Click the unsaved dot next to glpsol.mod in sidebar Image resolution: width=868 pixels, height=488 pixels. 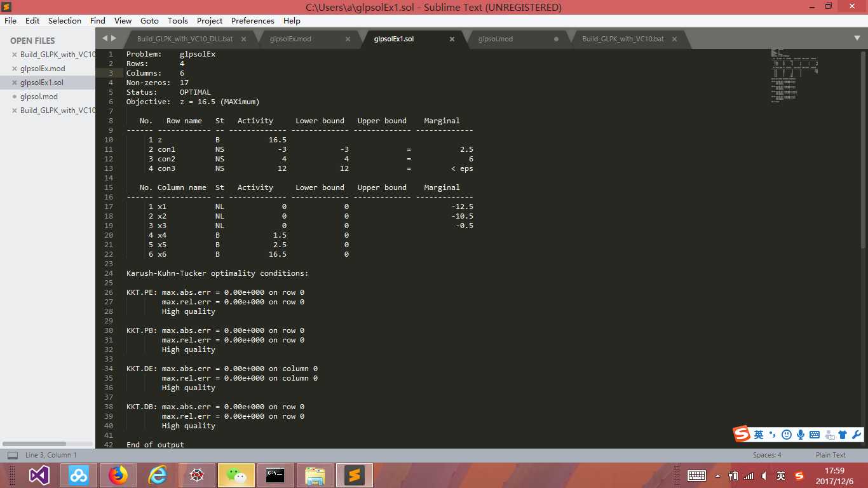point(15,97)
